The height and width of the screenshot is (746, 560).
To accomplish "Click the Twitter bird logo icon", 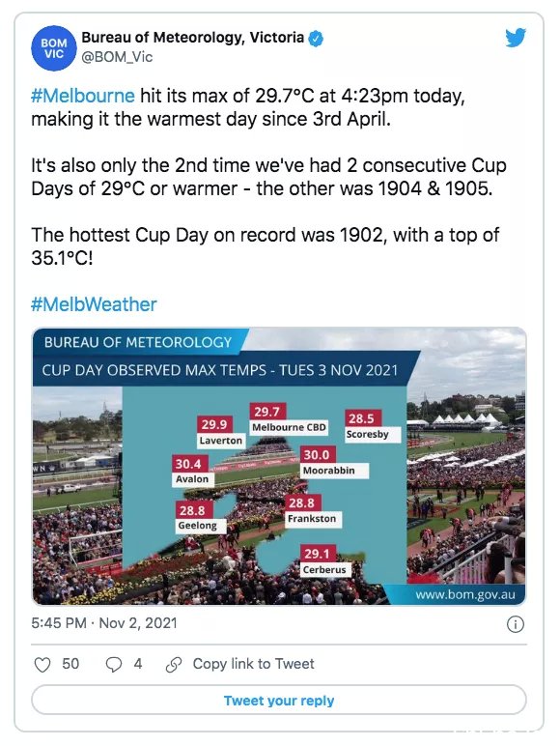I will coord(516,38).
